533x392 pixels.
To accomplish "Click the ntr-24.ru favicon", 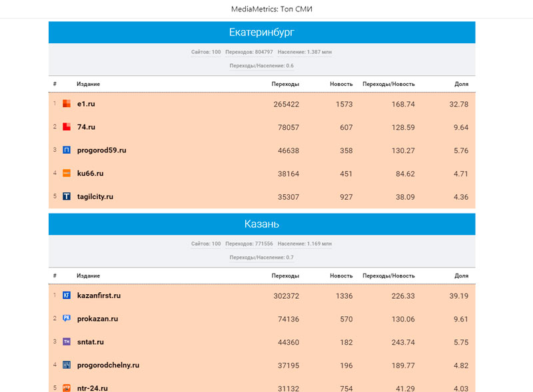I will tap(67, 387).
